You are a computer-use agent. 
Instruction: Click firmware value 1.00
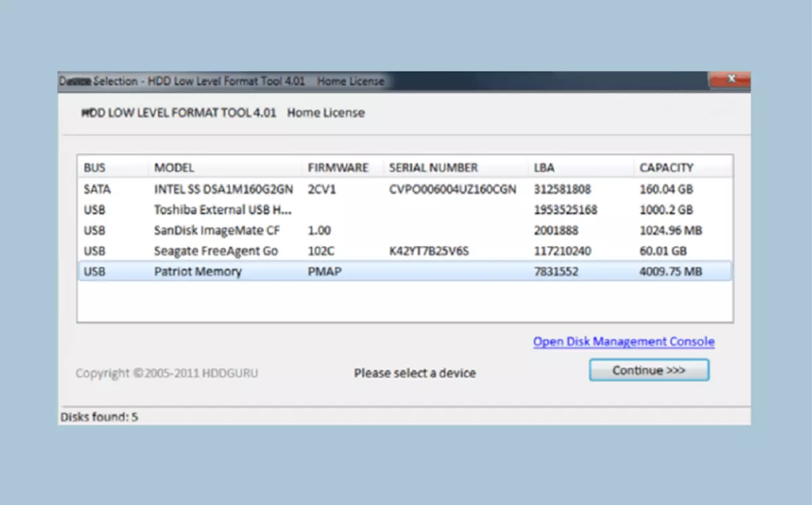coord(319,230)
